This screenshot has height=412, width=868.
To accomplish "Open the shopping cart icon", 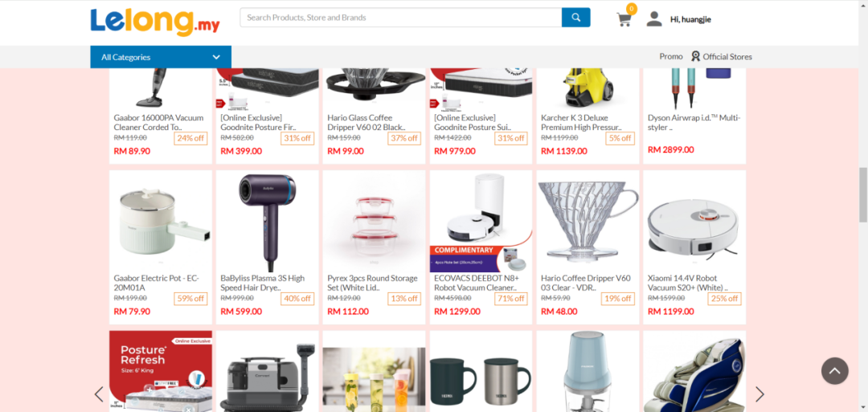I will point(624,19).
